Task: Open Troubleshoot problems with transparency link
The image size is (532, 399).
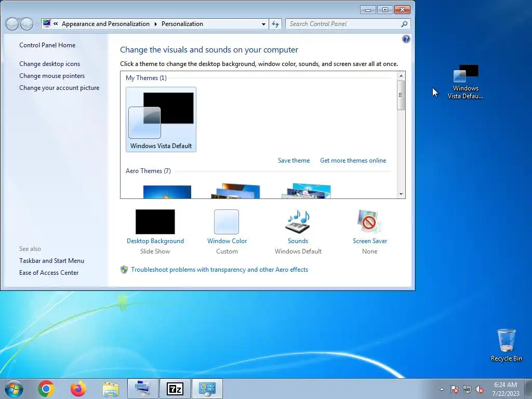Action: (x=220, y=270)
